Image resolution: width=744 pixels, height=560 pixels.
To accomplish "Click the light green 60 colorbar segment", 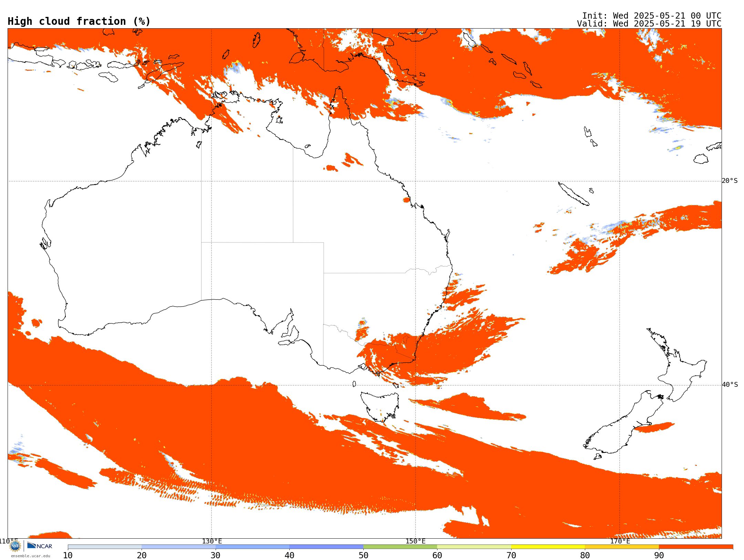I will point(474,547).
